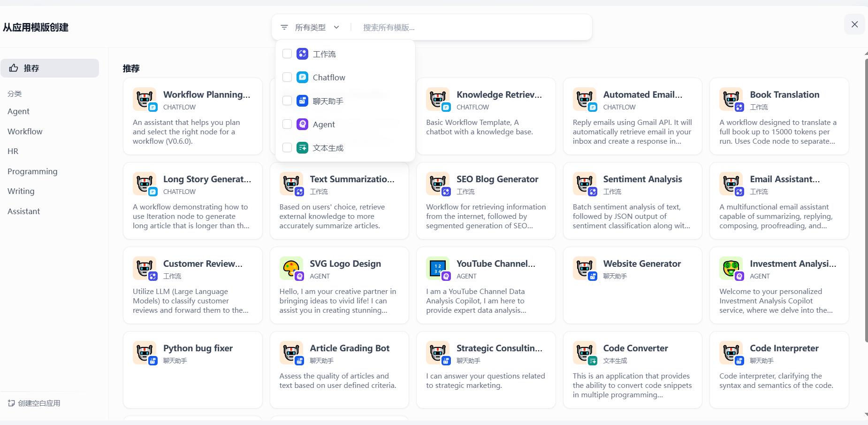Click the template list vertical scrollbar
Screen dimensions: 868x425
866,201
